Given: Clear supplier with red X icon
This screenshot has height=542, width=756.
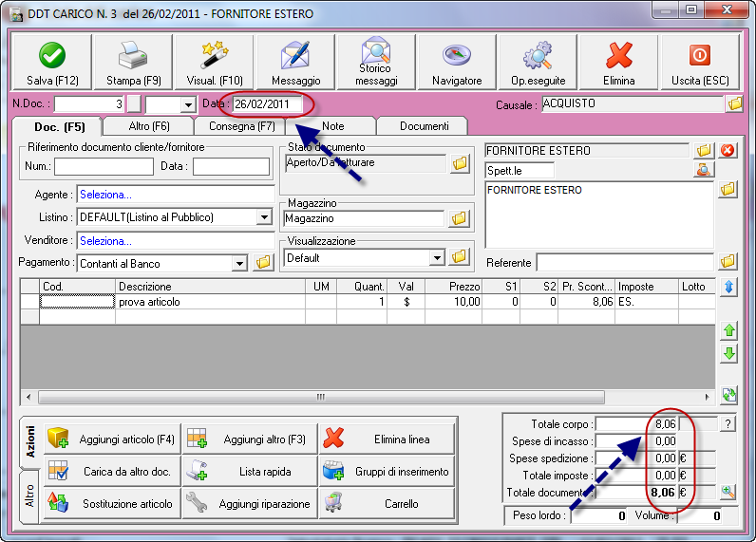Looking at the screenshot, I should [728, 150].
